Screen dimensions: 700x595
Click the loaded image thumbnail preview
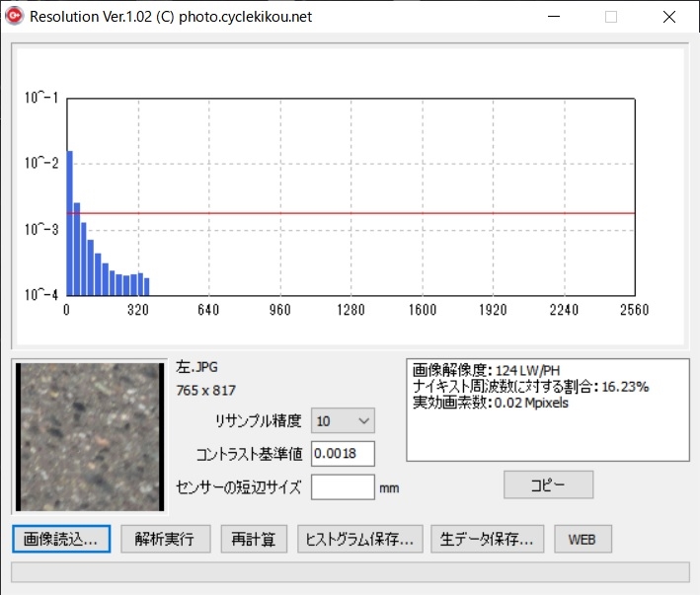pyautogui.click(x=90, y=437)
